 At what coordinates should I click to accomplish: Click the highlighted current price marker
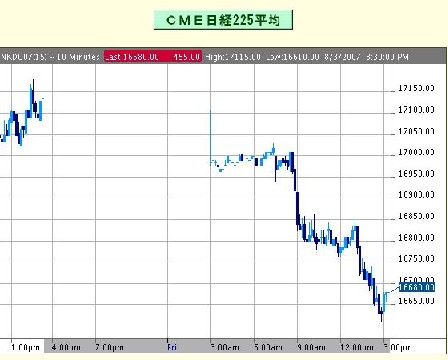tap(417, 287)
